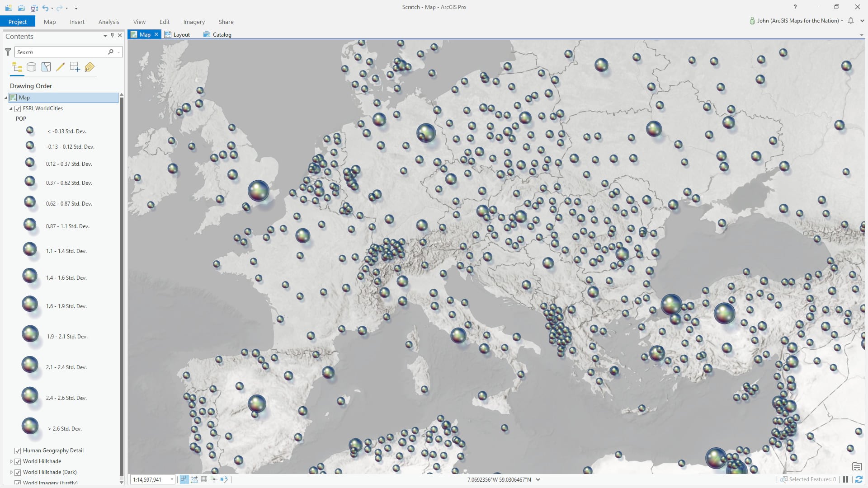Select List By Editing pencil icon
The image size is (868, 488).
tap(60, 67)
